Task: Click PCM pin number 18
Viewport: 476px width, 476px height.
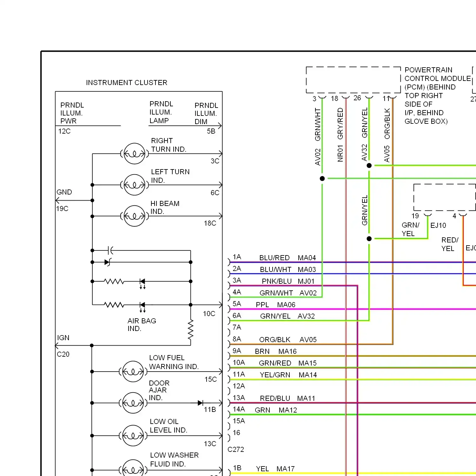Action: click(334, 98)
